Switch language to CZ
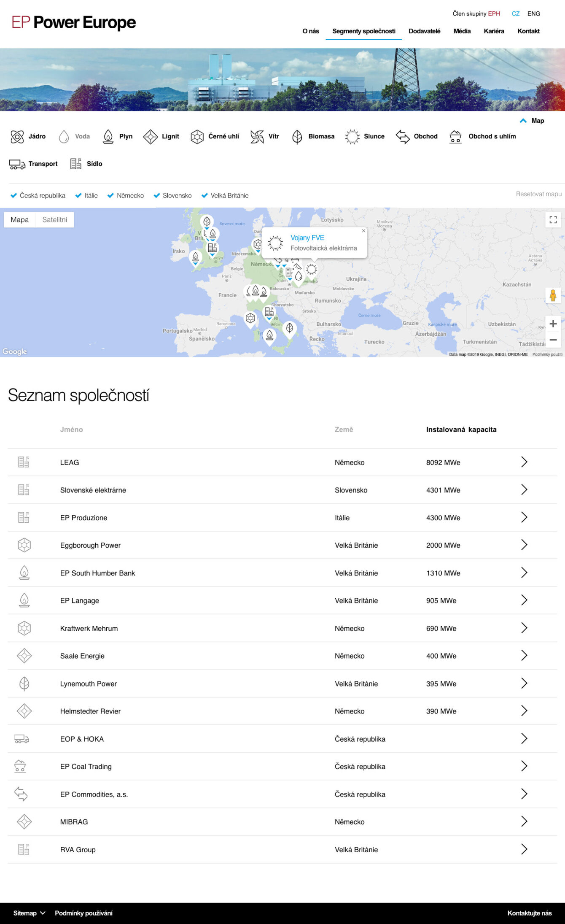This screenshot has width=565, height=924. coord(516,14)
